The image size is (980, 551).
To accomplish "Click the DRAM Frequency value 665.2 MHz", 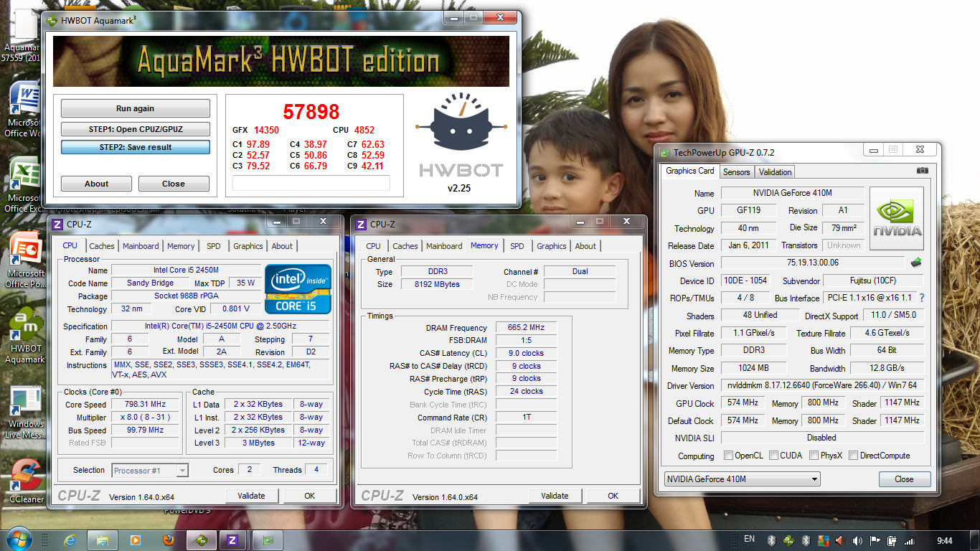I will (526, 327).
